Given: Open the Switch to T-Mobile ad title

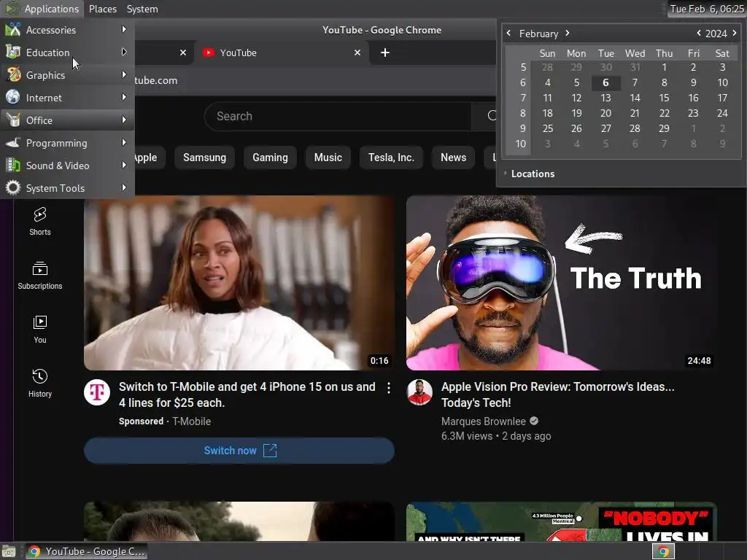Looking at the screenshot, I should click(x=247, y=394).
